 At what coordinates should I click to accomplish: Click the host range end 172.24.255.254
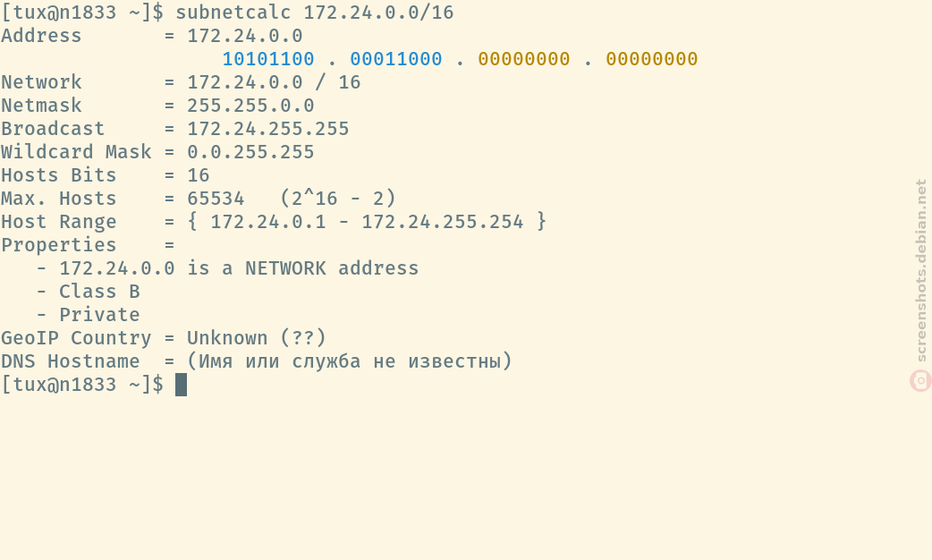click(x=442, y=222)
